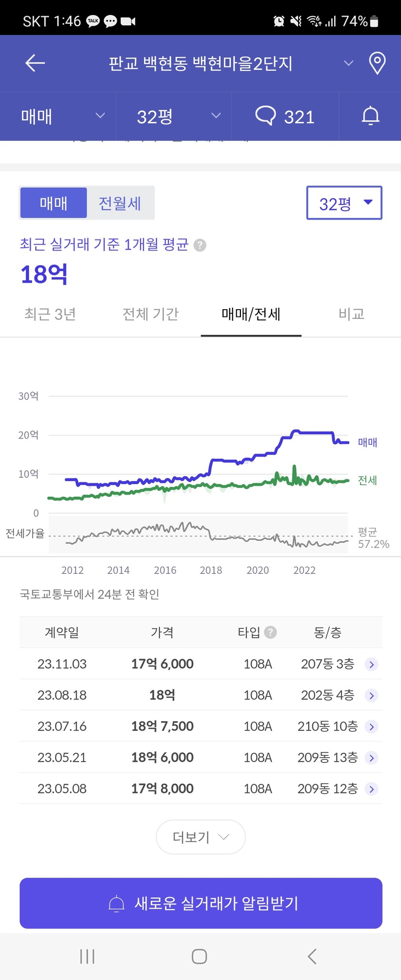Switch to the 전월세 toggle segment
This screenshot has width=401, height=980.
(120, 203)
